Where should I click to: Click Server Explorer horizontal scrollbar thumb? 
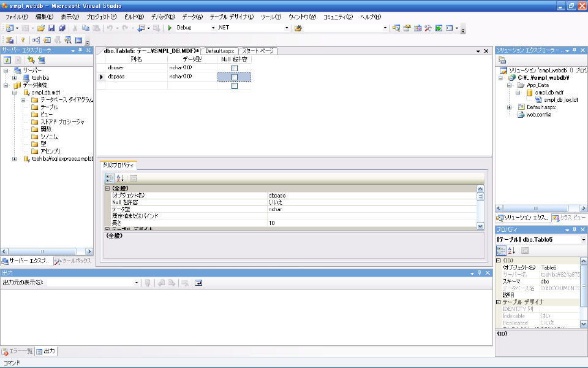(x=42, y=251)
